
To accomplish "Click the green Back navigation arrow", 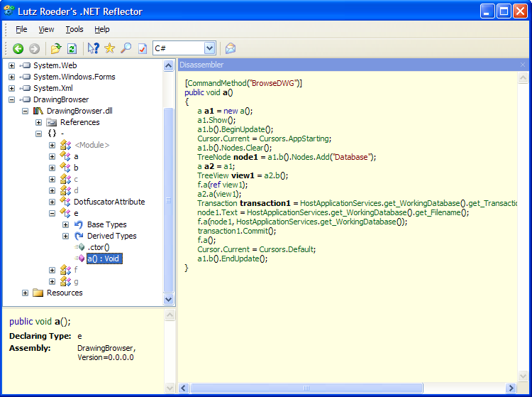I will (x=18, y=48).
